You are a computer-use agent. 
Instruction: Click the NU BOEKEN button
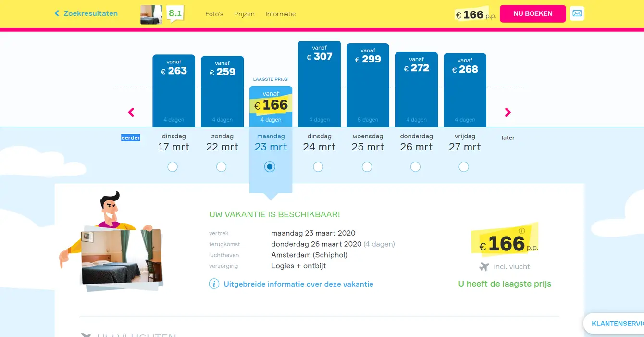[x=533, y=13]
